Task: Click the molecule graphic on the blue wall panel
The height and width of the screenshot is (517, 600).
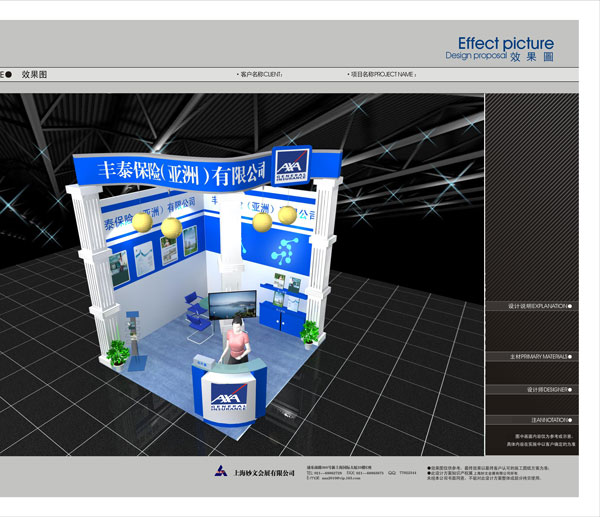Action: click(x=283, y=252)
